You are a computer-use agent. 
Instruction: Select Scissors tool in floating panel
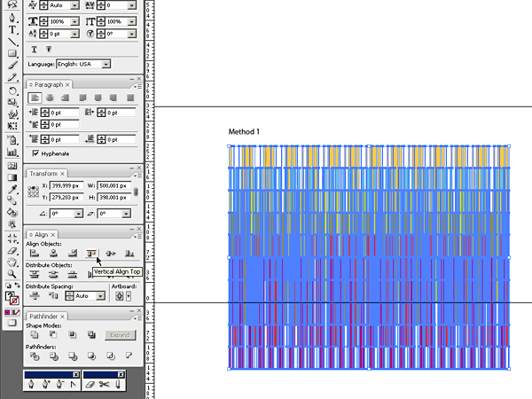coord(104,385)
